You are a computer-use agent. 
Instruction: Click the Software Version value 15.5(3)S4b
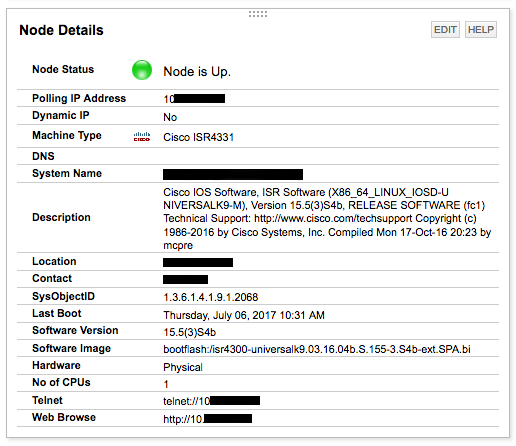[x=190, y=332]
